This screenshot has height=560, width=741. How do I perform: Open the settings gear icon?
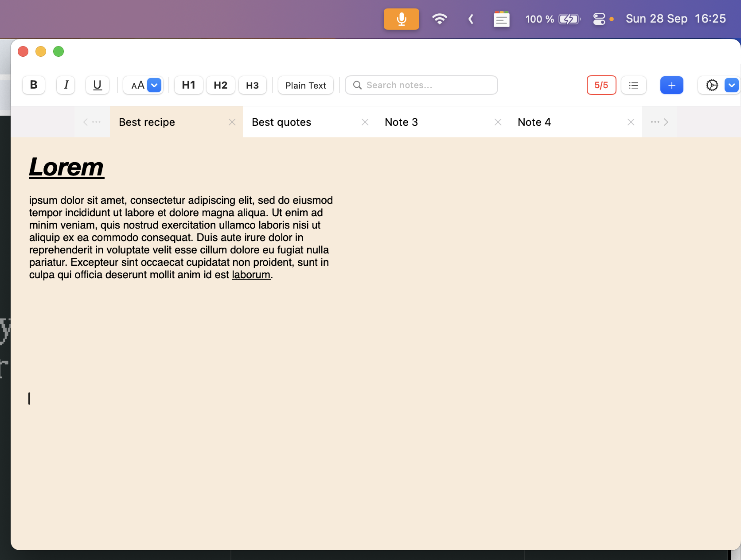coord(712,85)
